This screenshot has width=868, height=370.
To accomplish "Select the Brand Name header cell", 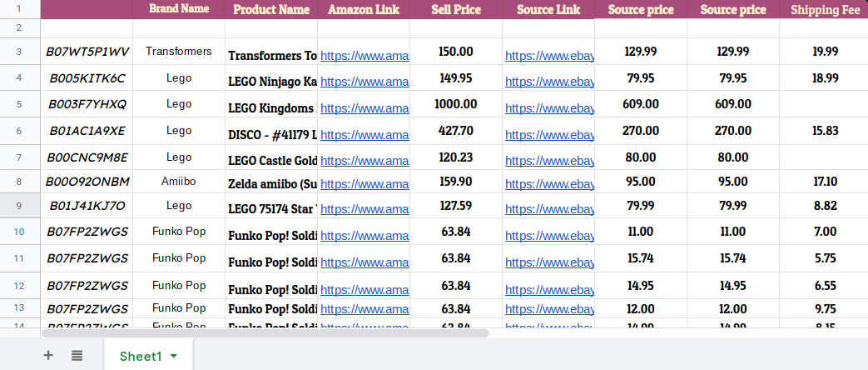I will click(179, 9).
